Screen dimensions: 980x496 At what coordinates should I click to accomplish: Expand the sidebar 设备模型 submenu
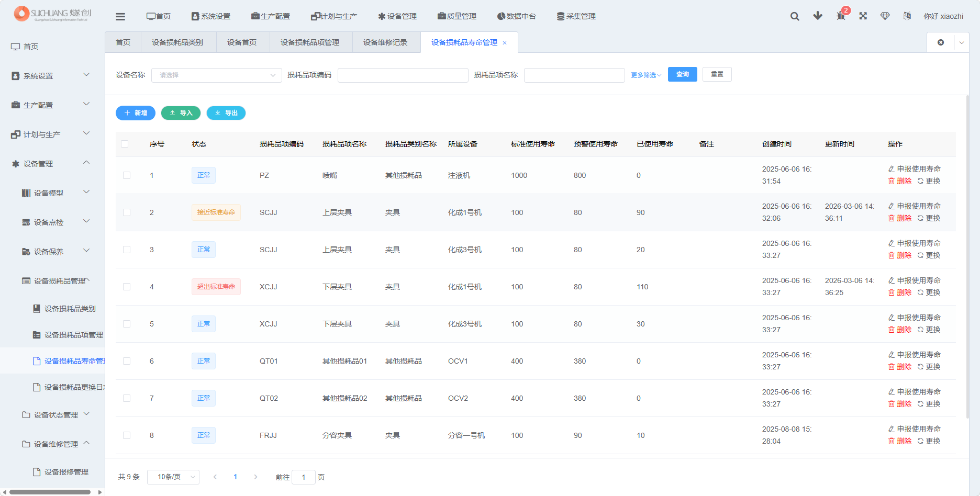[51, 193]
